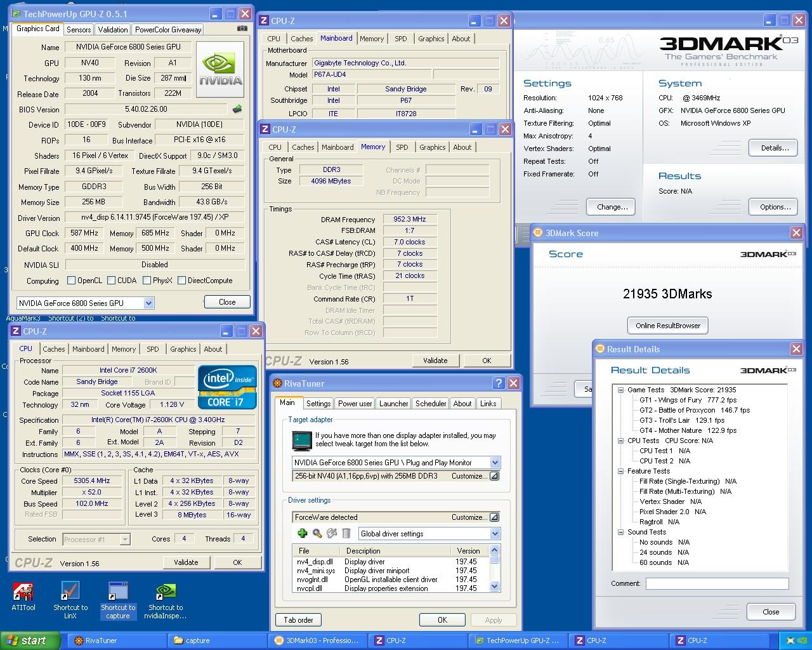
Task: Toggle the OpenCL checkbox in GPU-Z
Action: (x=71, y=280)
